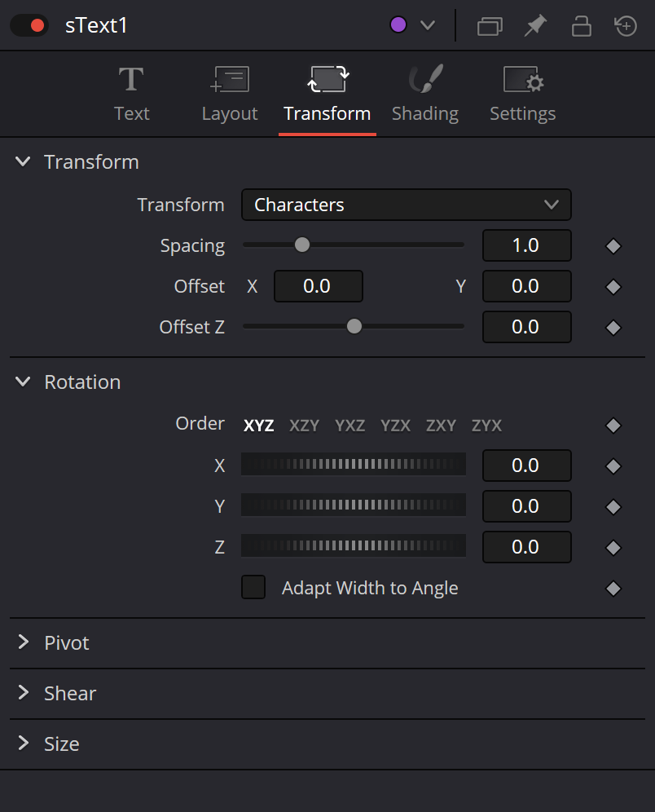Click the versions window icon in header

pos(490,26)
